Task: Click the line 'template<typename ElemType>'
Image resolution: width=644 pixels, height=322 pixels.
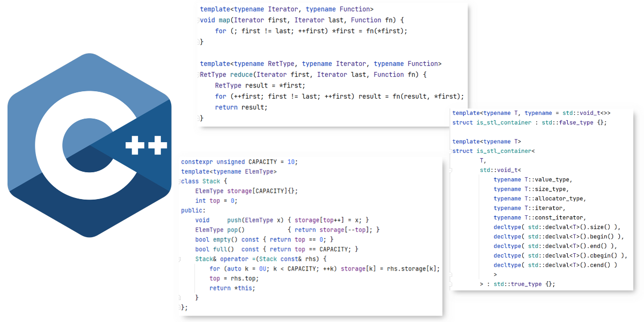Action: [x=229, y=172]
